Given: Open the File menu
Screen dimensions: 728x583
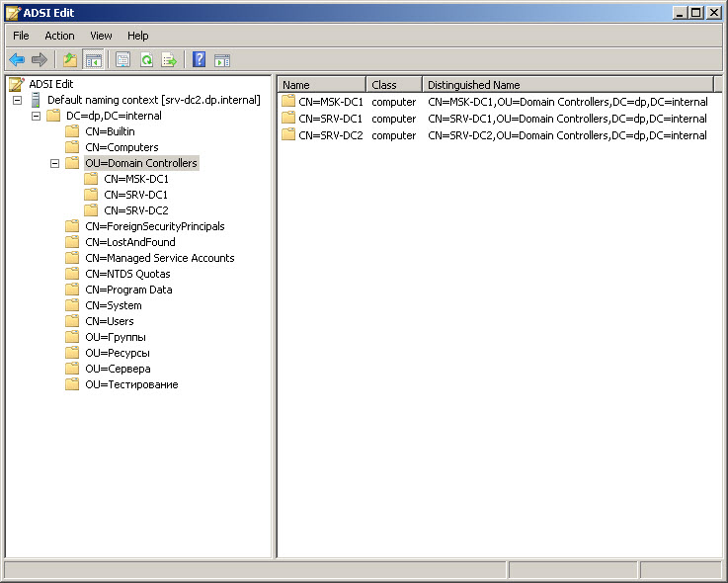Looking at the screenshot, I should pos(21,36).
